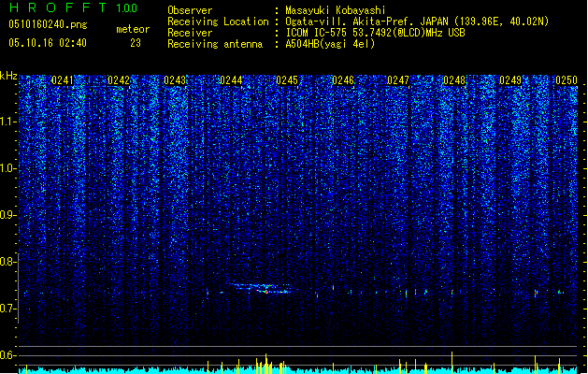588x374 pixels.
Task: Click the 0250 time marker
Action: pyautogui.click(x=566, y=79)
